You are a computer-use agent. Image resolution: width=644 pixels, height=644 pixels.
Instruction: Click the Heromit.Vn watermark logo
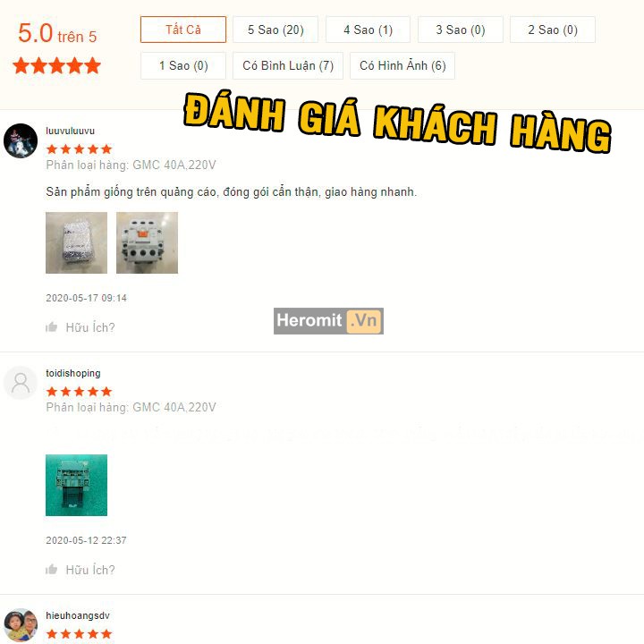[328, 321]
